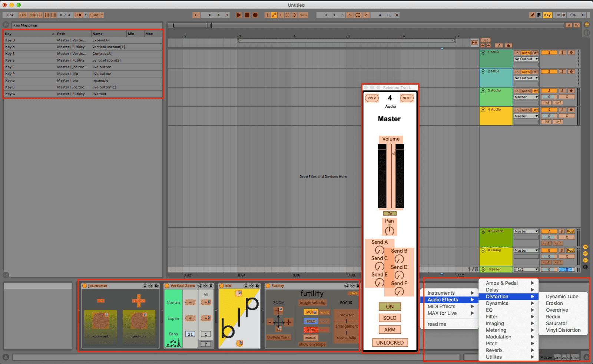Open the Master track 1/2 output dropdown
Screen dimensions: 593x364
[526, 269]
